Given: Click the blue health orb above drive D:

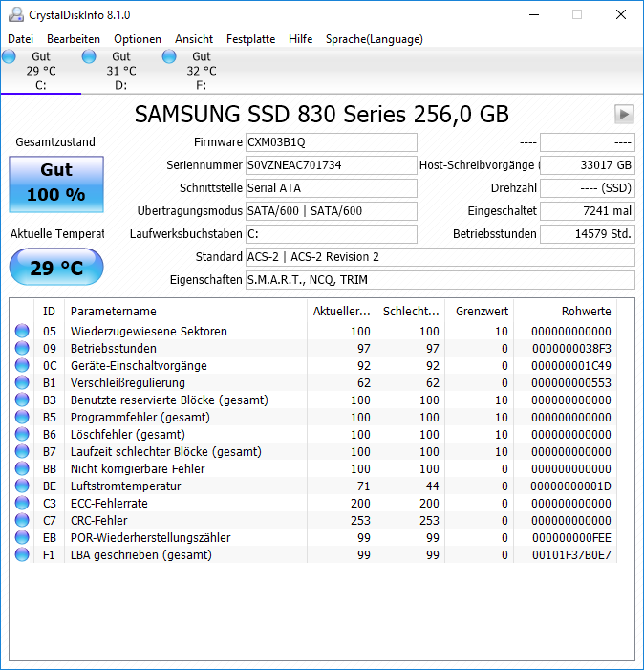Looking at the screenshot, I should [x=89, y=56].
